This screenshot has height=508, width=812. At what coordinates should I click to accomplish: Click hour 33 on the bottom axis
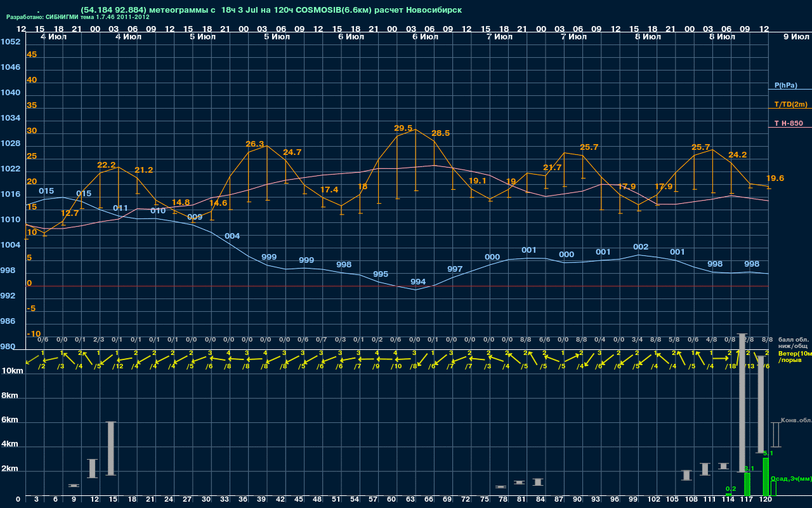tap(225, 500)
